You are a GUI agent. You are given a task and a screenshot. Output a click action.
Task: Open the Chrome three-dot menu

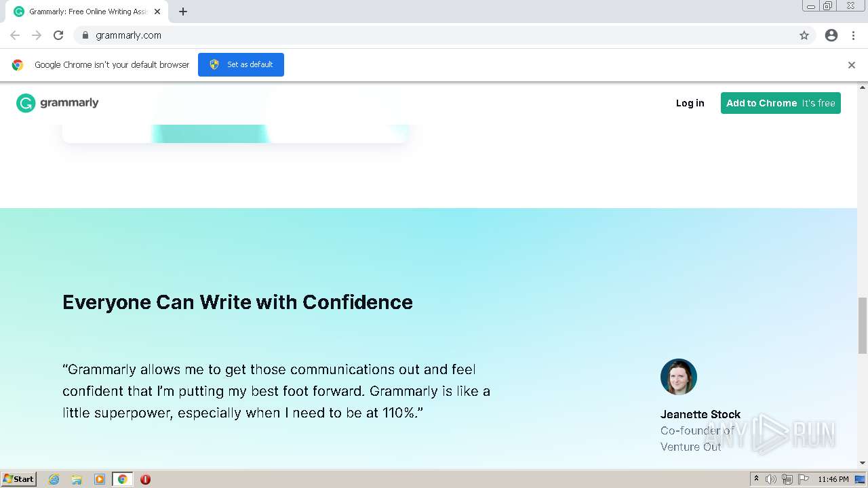tap(853, 35)
